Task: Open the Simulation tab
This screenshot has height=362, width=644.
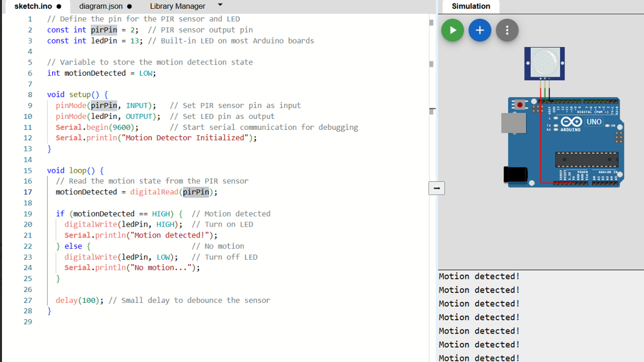Action: [x=471, y=6]
